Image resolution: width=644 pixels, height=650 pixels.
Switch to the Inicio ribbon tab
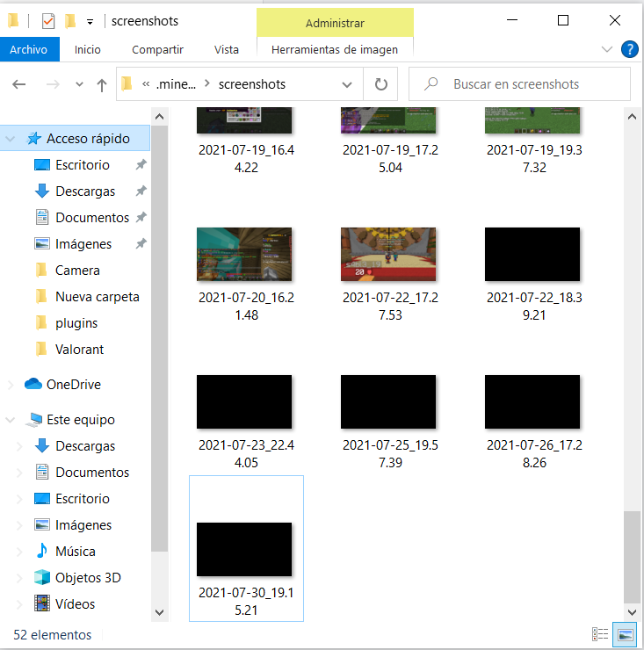pos(88,49)
